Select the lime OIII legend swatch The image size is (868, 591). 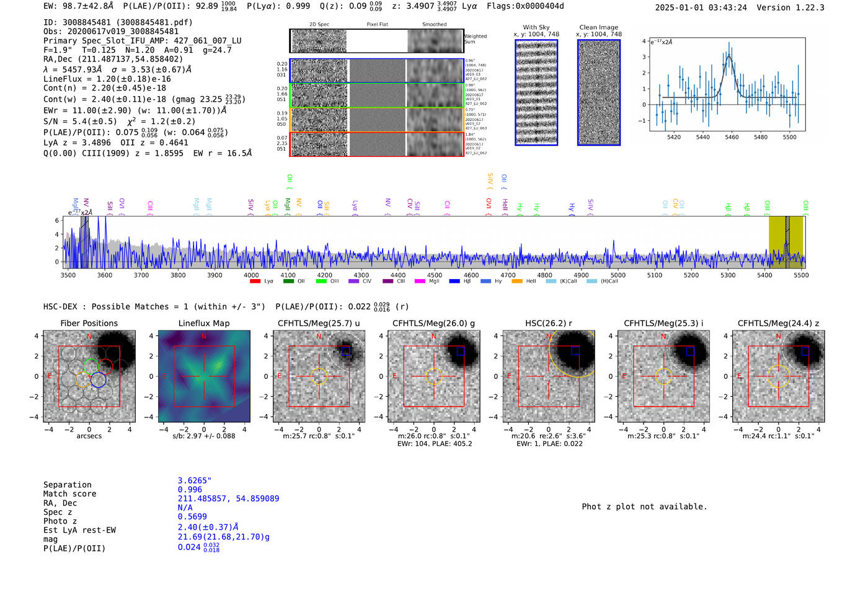click(x=321, y=282)
